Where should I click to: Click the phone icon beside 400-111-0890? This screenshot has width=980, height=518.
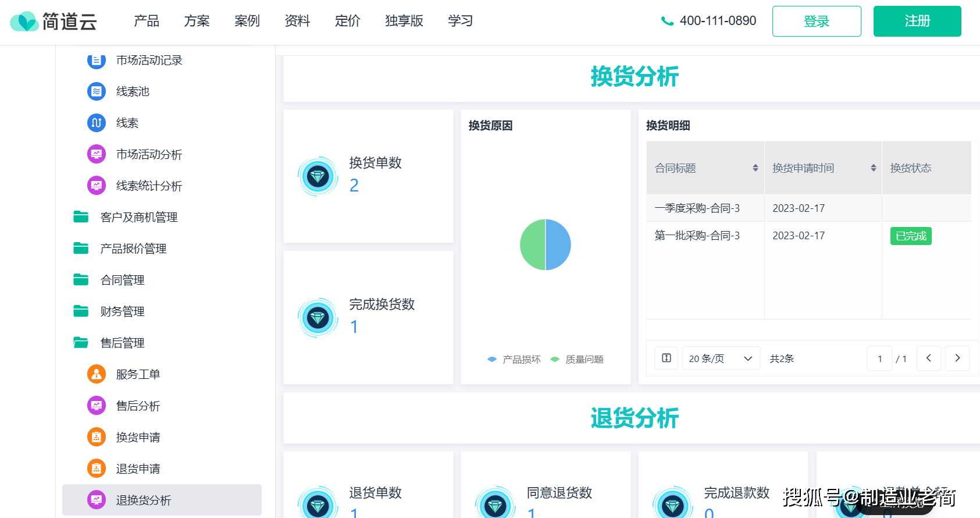pos(667,21)
